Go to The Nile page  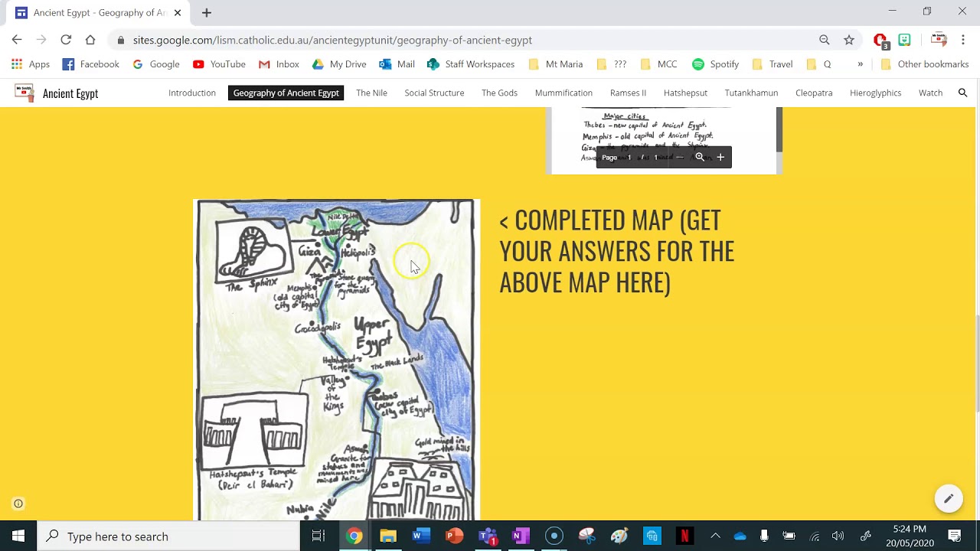click(x=371, y=93)
